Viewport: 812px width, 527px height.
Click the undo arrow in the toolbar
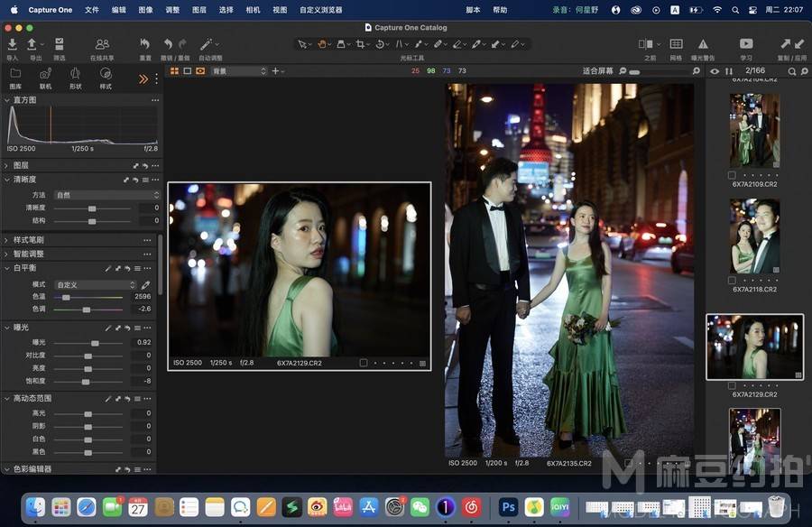tap(168, 44)
